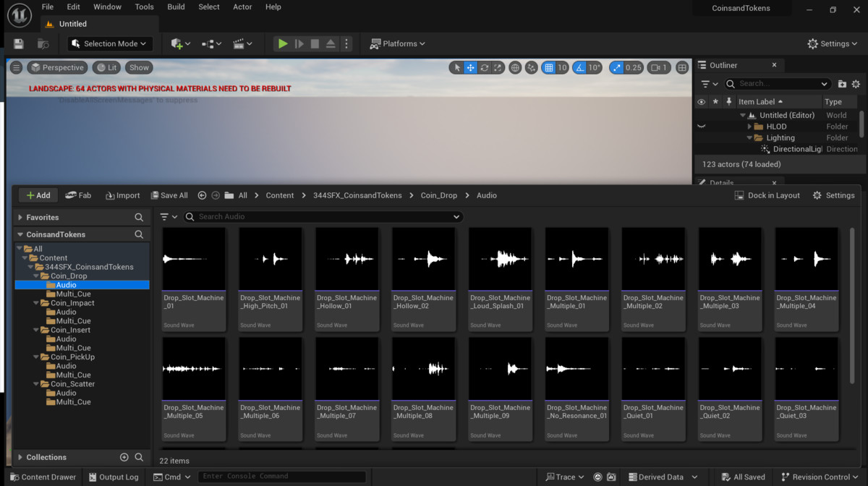Image resolution: width=868 pixels, height=486 pixels.
Task: Open viewport layout grid icon
Action: (682, 67)
